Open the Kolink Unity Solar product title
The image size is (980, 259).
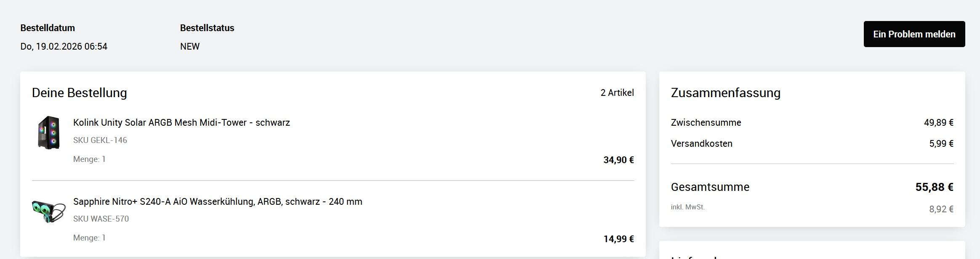pos(181,123)
